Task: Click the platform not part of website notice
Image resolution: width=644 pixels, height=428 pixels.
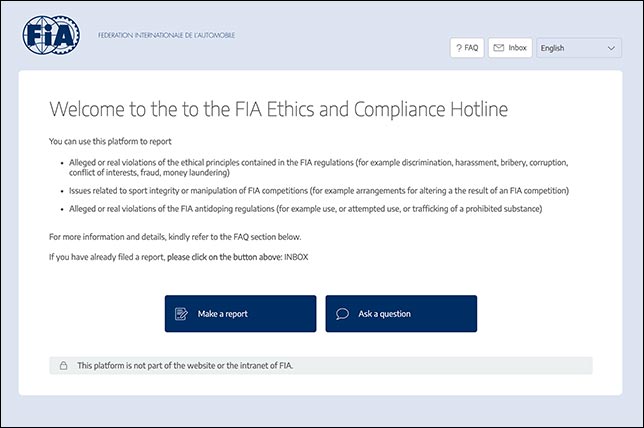Action: pyautogui.click(x=185, y=366)
